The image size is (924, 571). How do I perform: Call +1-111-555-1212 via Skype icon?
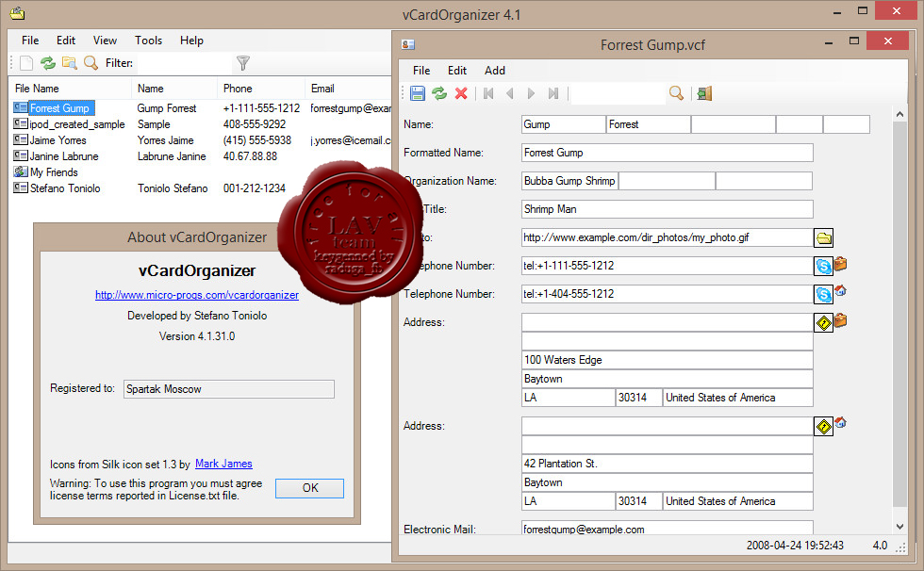click(x=824, y=266)
